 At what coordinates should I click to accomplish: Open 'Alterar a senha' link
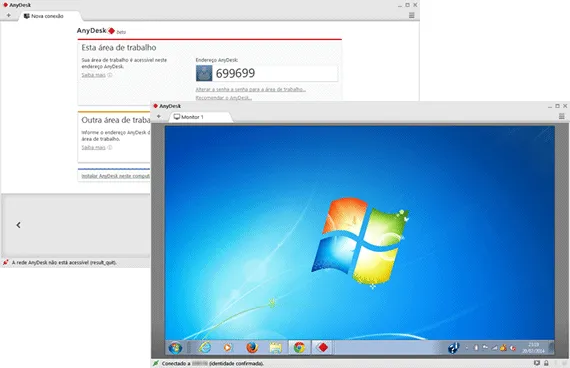[250, 89]
